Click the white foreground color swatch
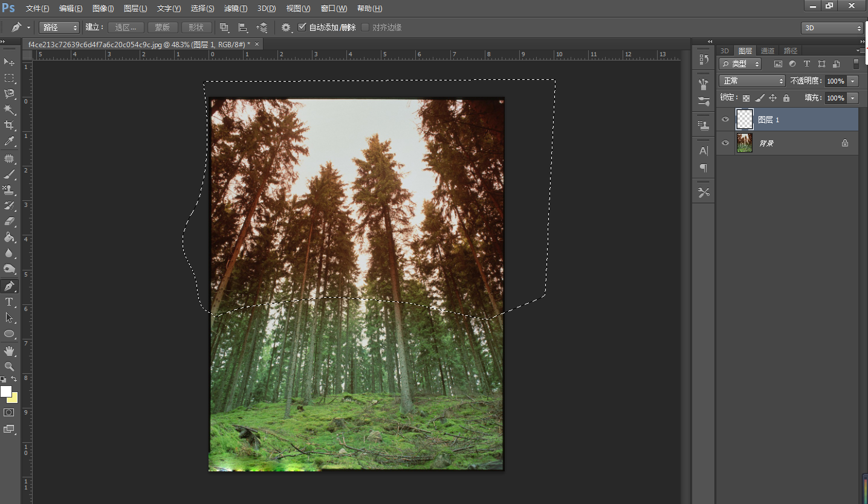 pyautogui.click(x=6, y=391)
